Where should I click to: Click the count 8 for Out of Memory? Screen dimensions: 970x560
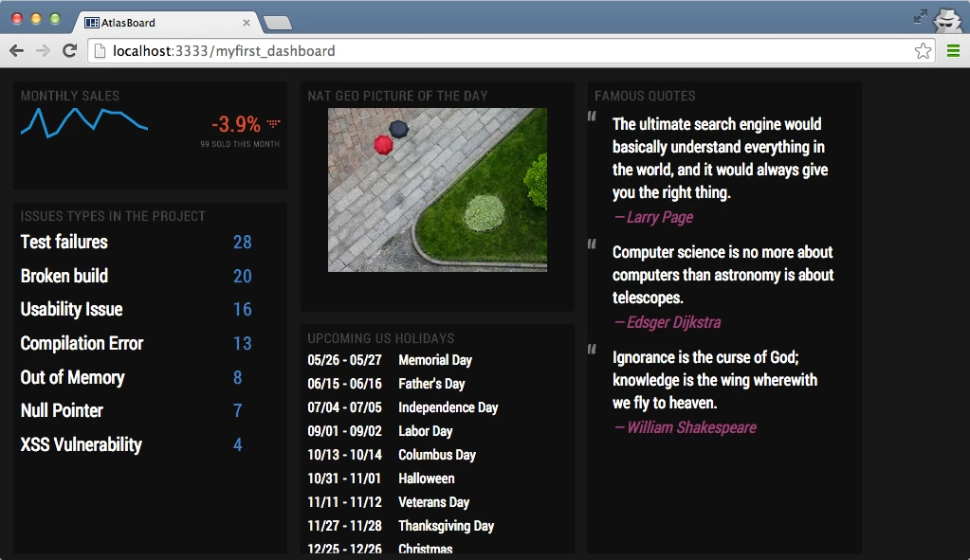click(x=238, y=378)
